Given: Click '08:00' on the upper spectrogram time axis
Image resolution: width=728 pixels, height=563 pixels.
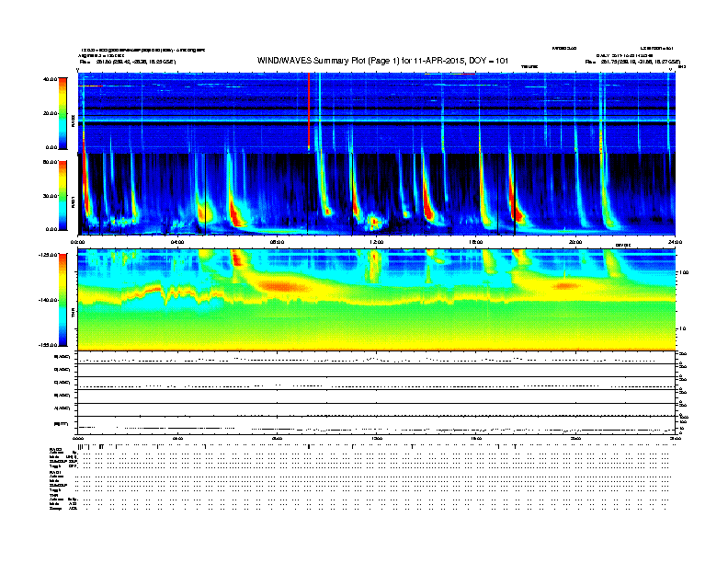Looking at the screenshot, I should coord(277,242).
